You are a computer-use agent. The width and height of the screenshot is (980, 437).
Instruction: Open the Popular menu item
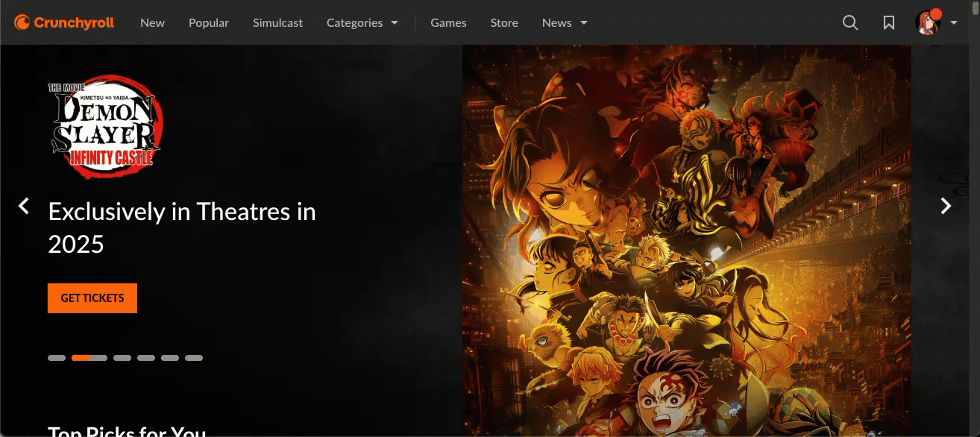pyautogui.click(x=209, y=22)
